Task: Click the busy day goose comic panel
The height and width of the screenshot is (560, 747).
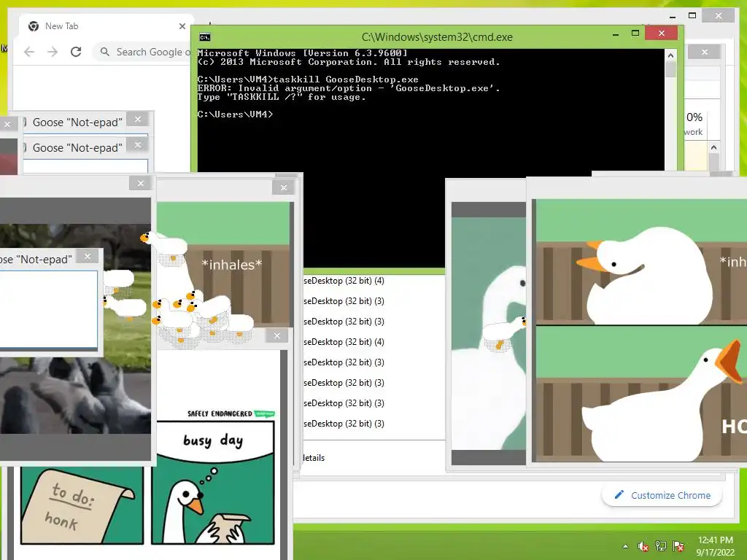Action: 213,483
